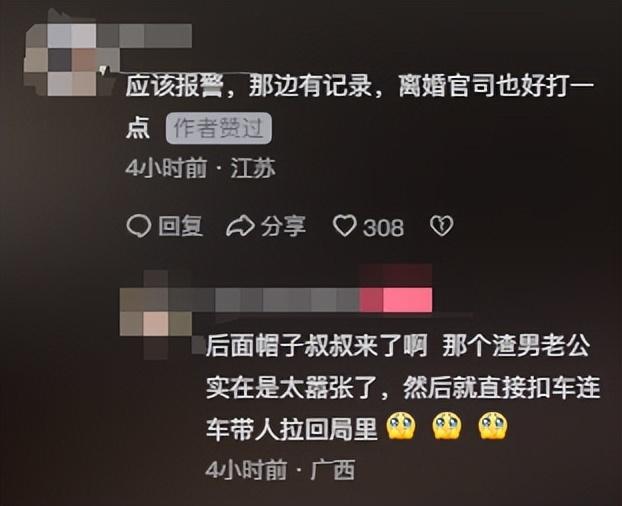Click the first crying emoji after 局里
Viewport: 622px width, 506px height.
click(401, 426)
